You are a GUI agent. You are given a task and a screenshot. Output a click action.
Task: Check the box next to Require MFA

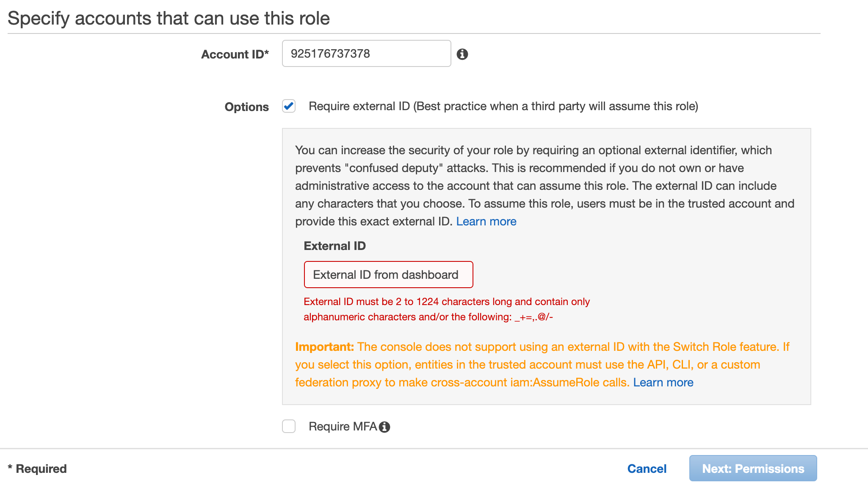288,427
